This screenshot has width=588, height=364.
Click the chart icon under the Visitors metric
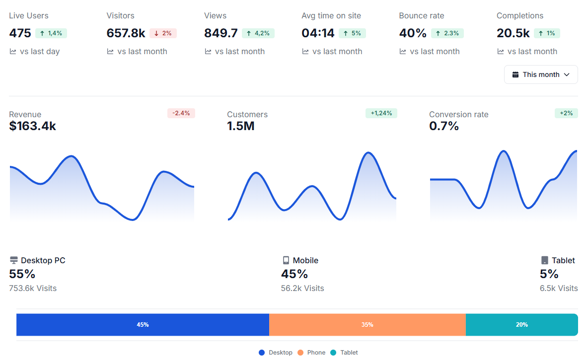click(109, 51)
